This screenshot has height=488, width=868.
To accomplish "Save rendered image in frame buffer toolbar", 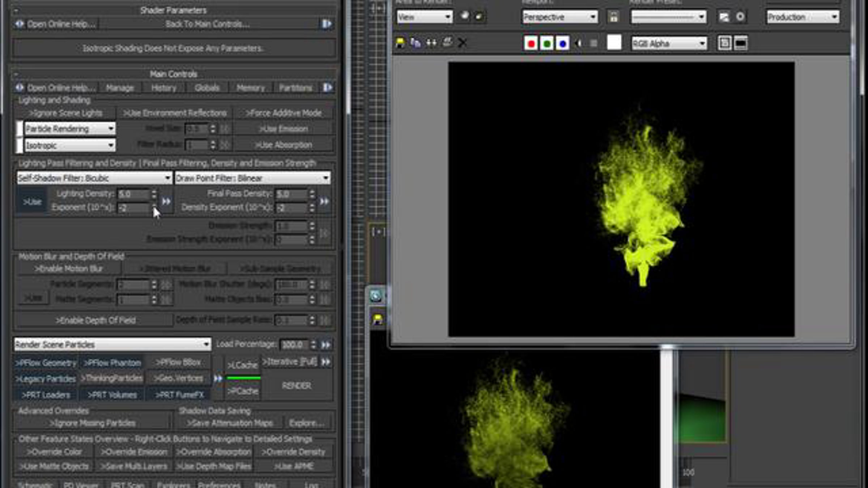I will [x=400, y=43].
